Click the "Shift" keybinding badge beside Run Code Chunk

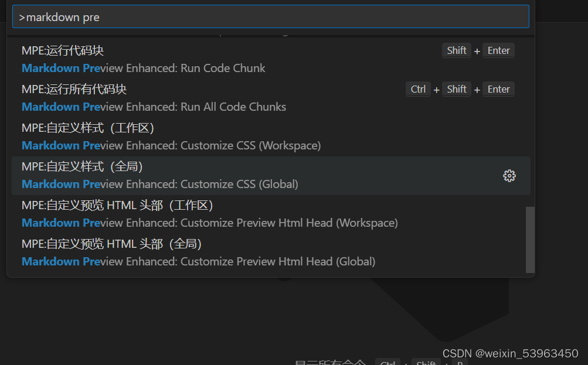(456, 50)
